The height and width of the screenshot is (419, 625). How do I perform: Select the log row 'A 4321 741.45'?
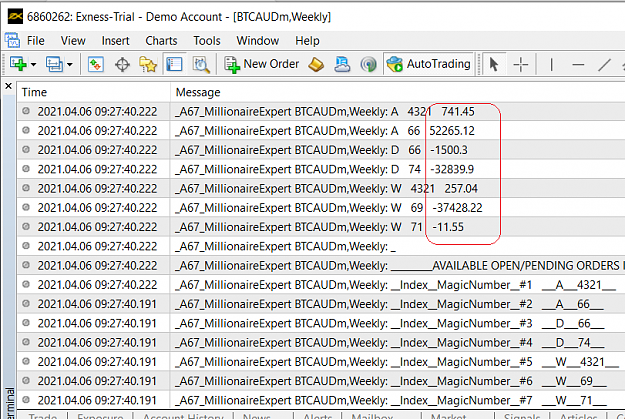[x=321, y=111]
